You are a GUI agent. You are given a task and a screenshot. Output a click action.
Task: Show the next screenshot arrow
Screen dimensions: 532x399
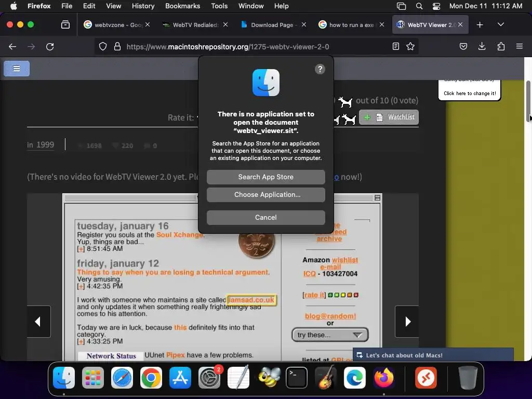(x=407, y=321)
